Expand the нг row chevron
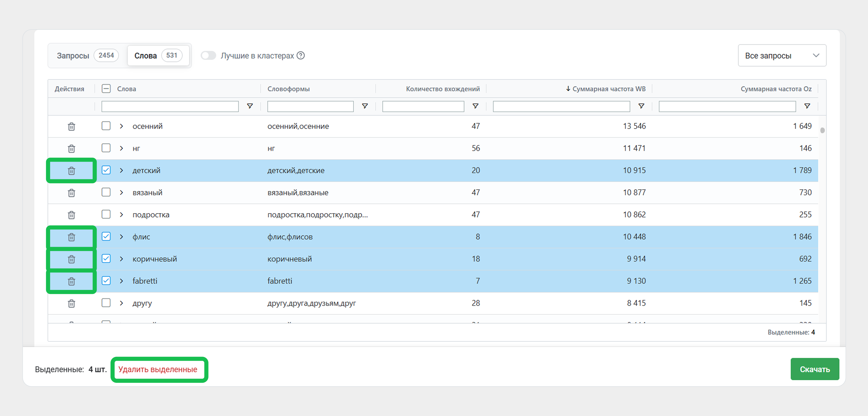Image resolution: width=868 pixels, height=416 pixels. click(122, 148)
